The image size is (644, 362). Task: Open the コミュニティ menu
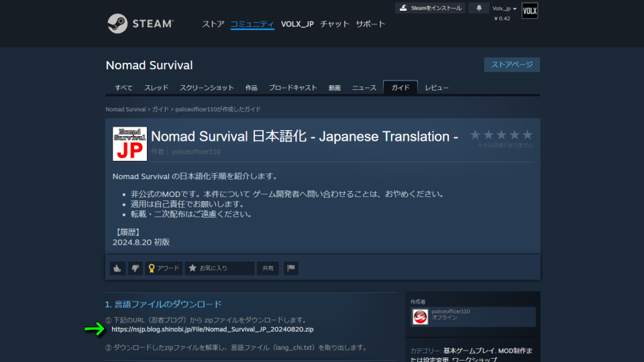pos(252,24)
